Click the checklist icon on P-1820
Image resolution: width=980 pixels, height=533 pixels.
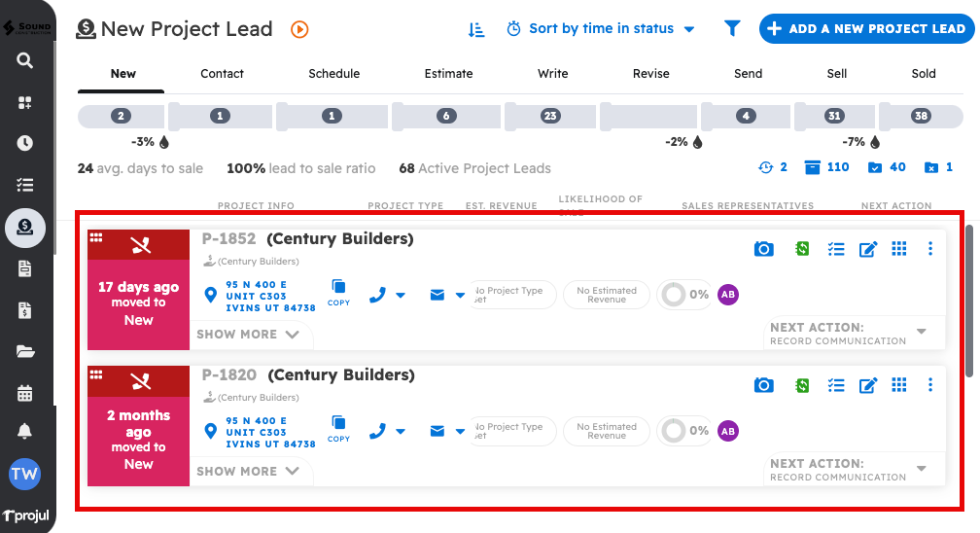835,385
